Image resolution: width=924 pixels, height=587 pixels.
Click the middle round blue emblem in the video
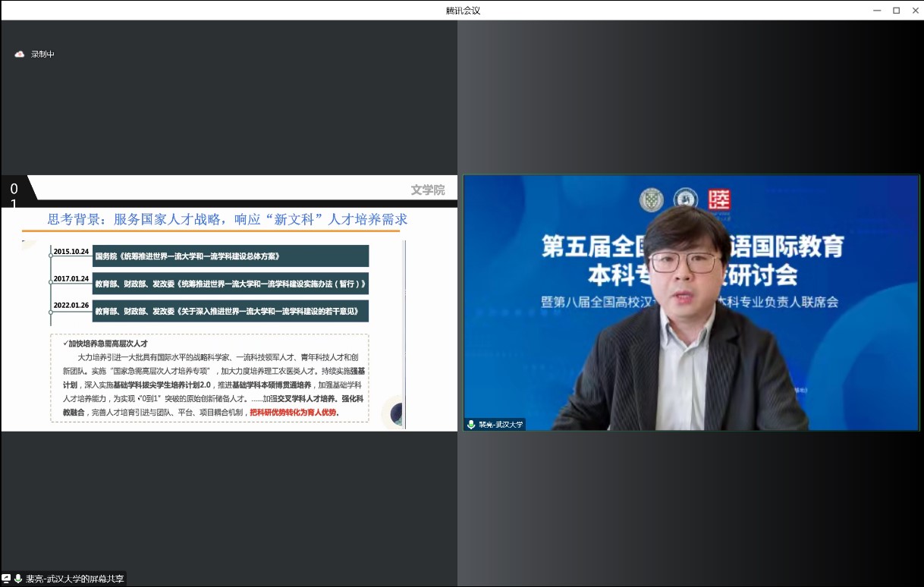[685, 199]
